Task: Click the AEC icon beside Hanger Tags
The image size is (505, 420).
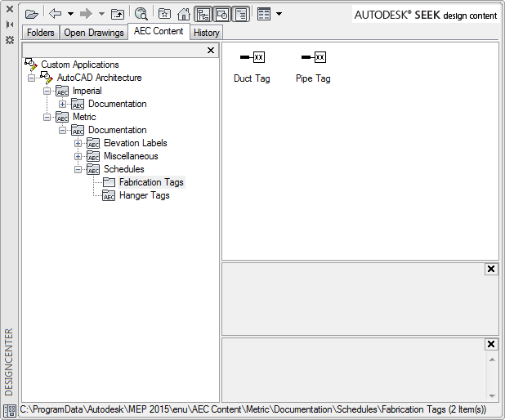Action: click(x=109, y=195)
